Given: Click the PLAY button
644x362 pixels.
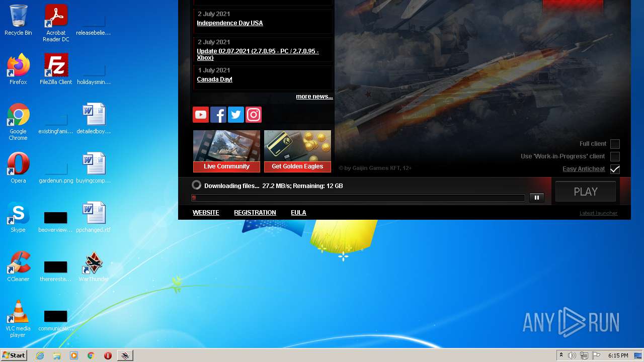Looking at the screenshot, I should pos(586,192).
